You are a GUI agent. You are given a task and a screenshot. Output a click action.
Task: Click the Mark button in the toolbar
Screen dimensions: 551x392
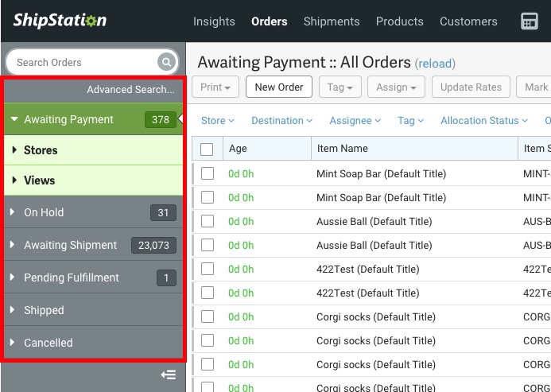[x=534, y=87]
